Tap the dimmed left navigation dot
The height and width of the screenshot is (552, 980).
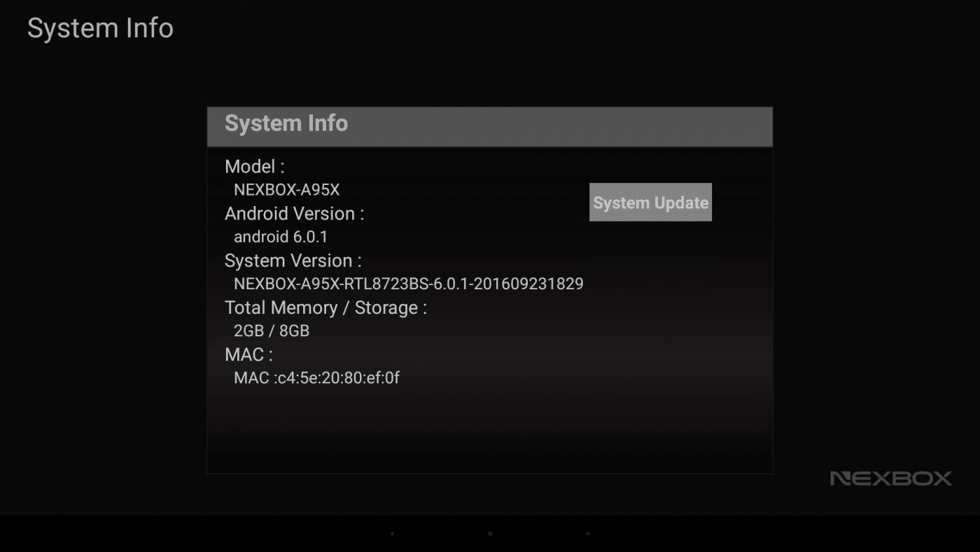click(392, 534)
